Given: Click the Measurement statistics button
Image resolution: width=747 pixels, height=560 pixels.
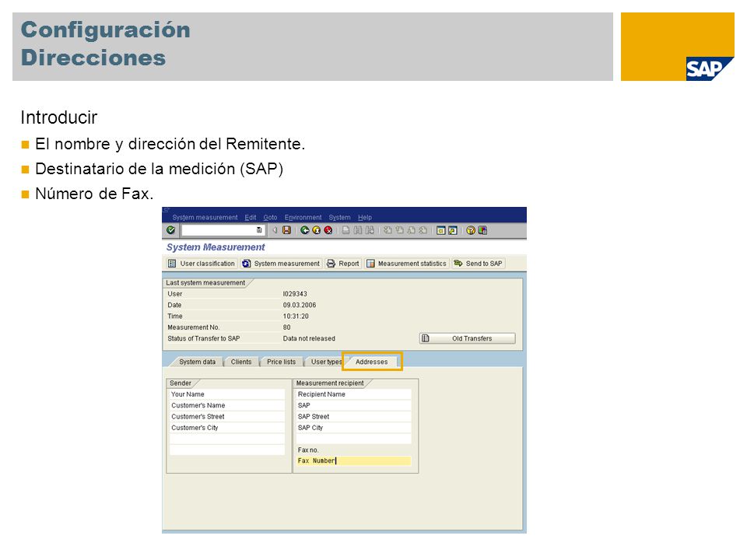Looking at the screenshot, I should tap(406, 264).
